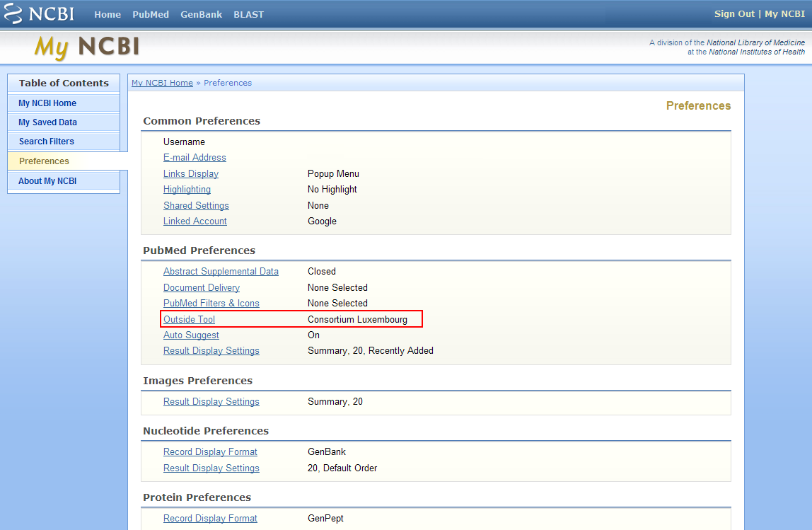Click the 'Username' label
812x530 pixels.
point(184,142)
